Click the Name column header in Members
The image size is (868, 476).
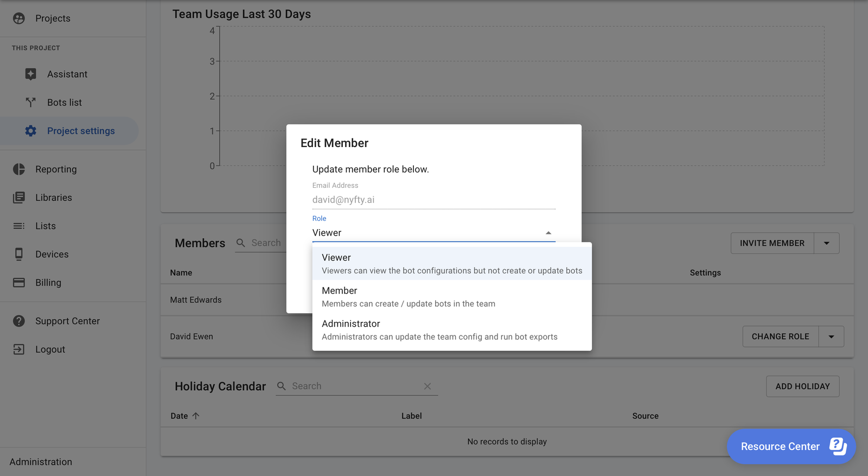181,272
